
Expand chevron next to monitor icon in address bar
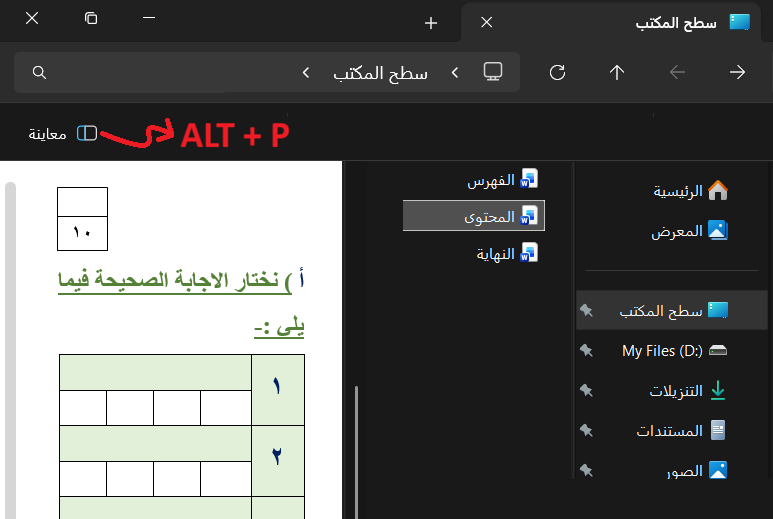coord(454,72)
